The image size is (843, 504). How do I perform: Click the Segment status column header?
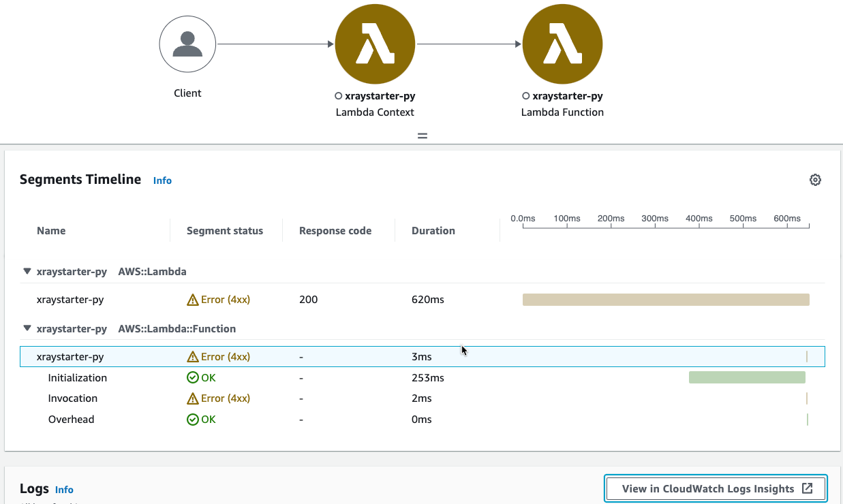(225, 231)
